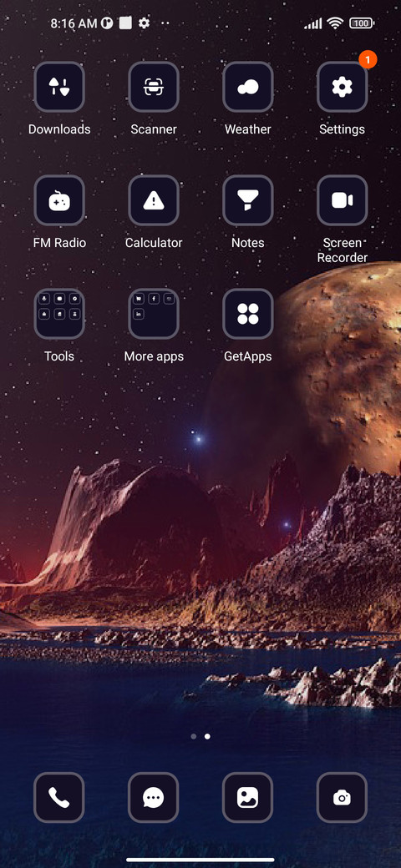The image size is (401, 868).
Task: Tap the Downloads label
Action: click(x=59, y=129)
